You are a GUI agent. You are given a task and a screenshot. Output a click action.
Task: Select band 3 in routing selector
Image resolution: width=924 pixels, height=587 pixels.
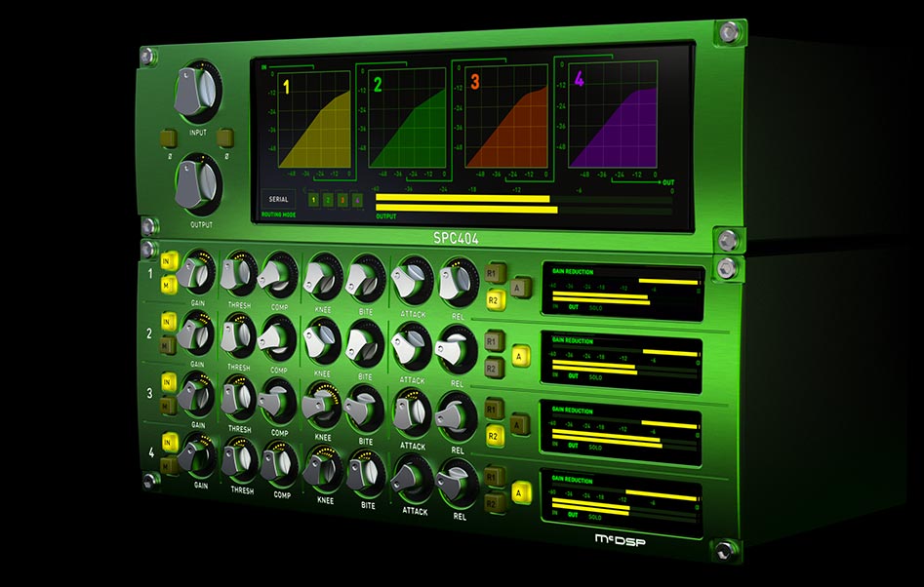point(342,200)
